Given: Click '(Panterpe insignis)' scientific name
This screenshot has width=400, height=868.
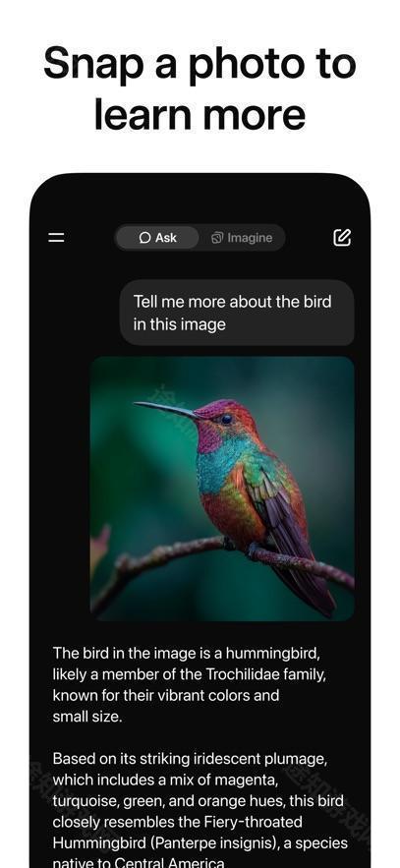Looking at the screenshot, I should pos(225,843).
